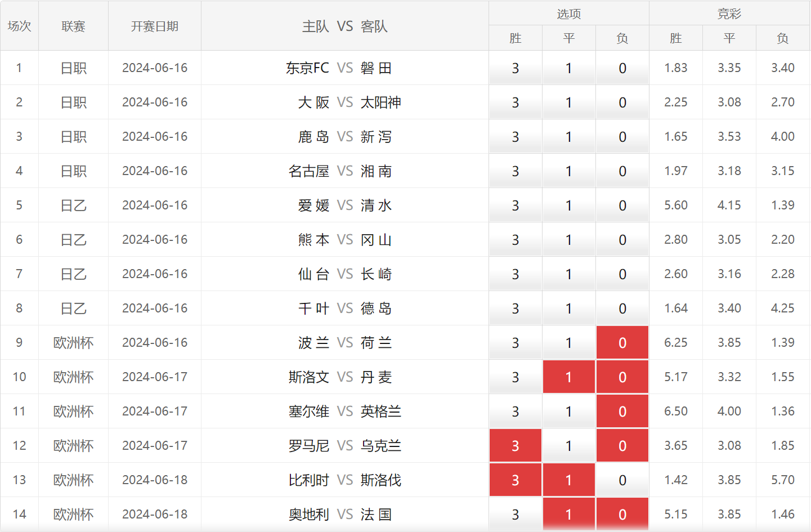Deselect red loss option for 奥地利 vs 法国
Screen dimensions: 811x532
click(x=622, y=515)
